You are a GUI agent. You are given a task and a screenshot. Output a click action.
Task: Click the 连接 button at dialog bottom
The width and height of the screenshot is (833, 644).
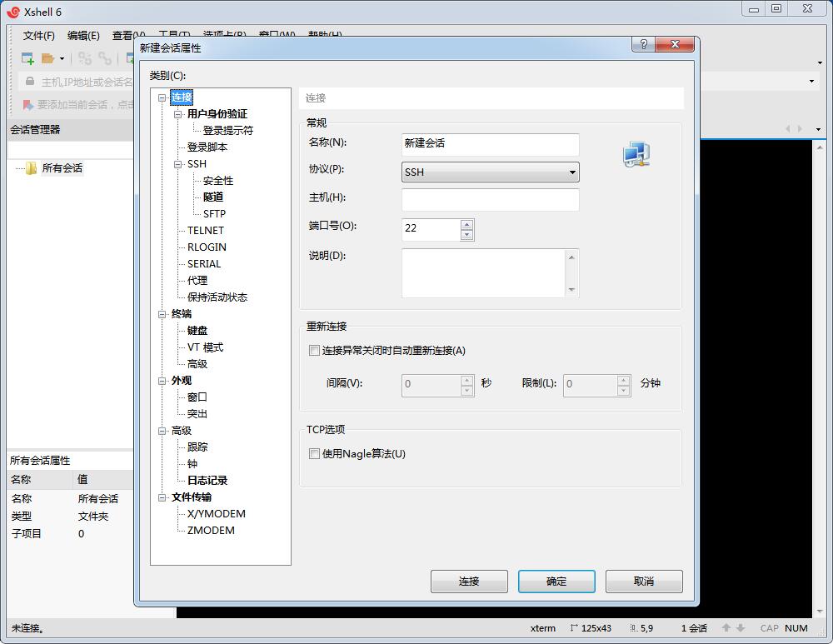(469, 582)
